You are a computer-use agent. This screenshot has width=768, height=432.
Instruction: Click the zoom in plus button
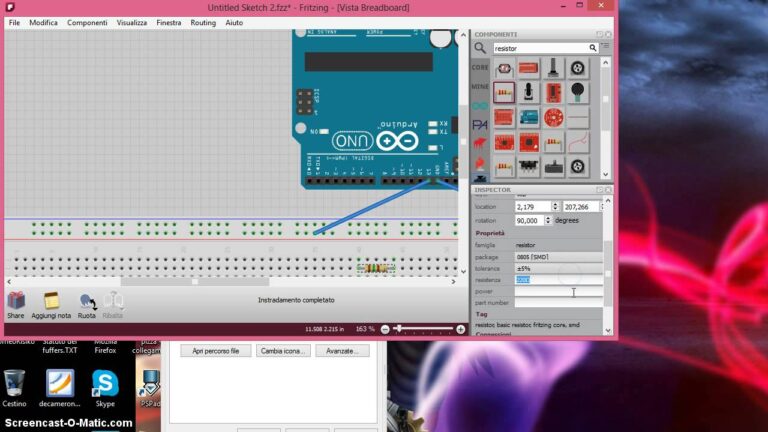coord(460,329)
